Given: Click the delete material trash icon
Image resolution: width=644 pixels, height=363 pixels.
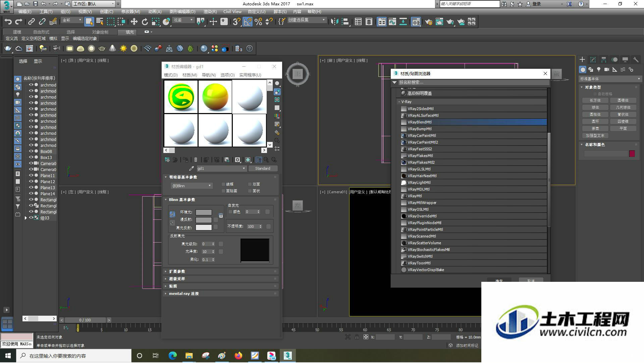Looking at the screenshot, I should (x=196, y=160).
